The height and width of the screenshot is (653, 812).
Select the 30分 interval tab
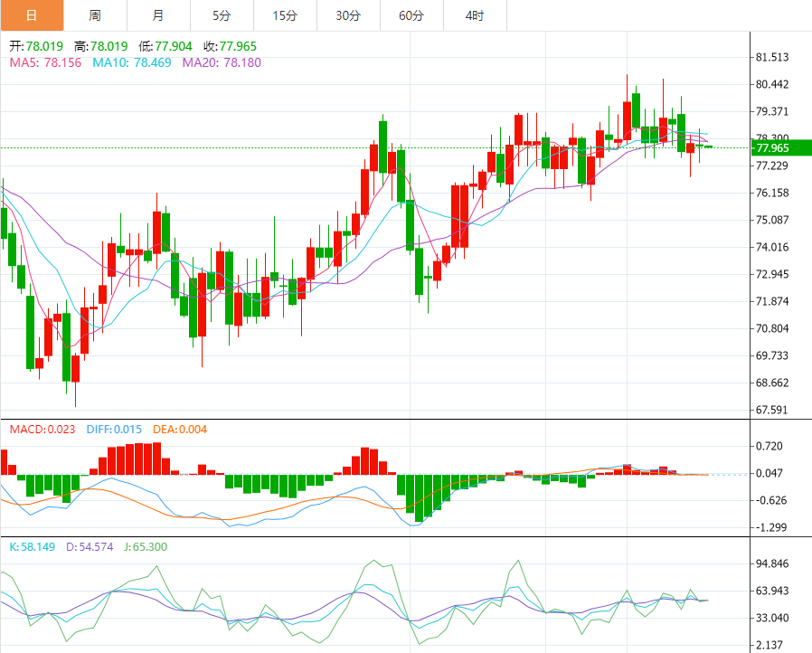pos(348,15)
